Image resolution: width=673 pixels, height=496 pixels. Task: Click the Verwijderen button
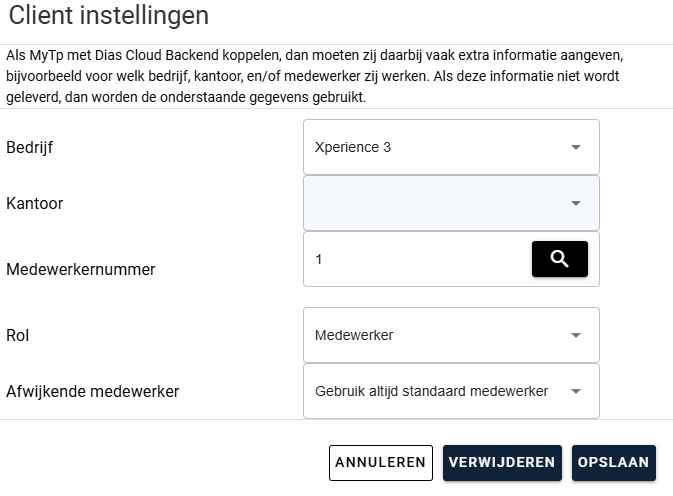502,463
